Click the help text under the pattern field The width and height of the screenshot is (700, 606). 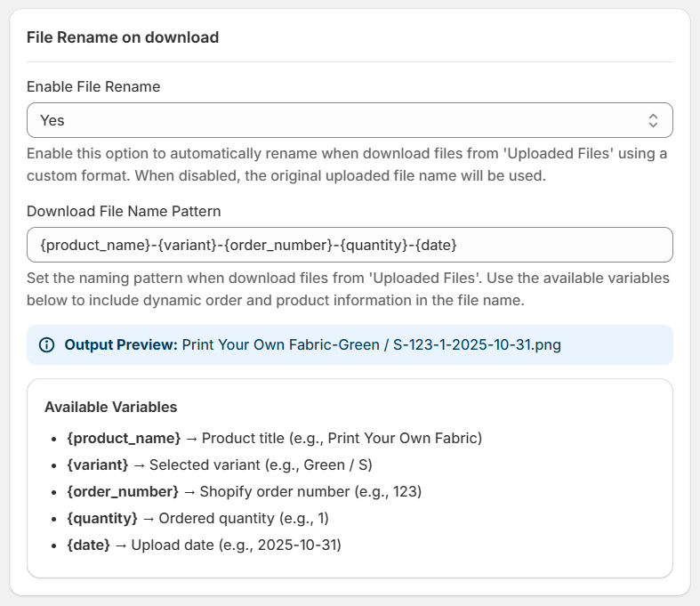pyautogui.click(x=347, y=289)
